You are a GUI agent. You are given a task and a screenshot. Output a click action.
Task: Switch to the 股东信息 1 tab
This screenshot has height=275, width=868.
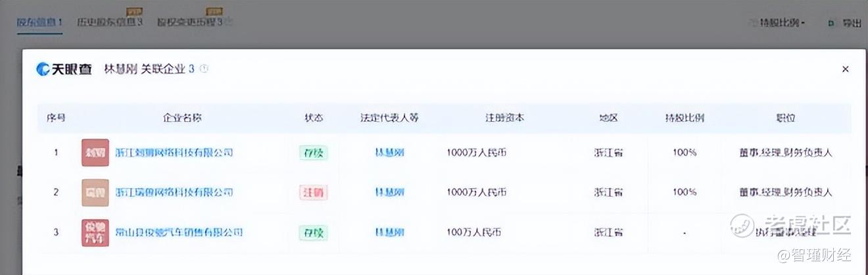click(39, 22)
